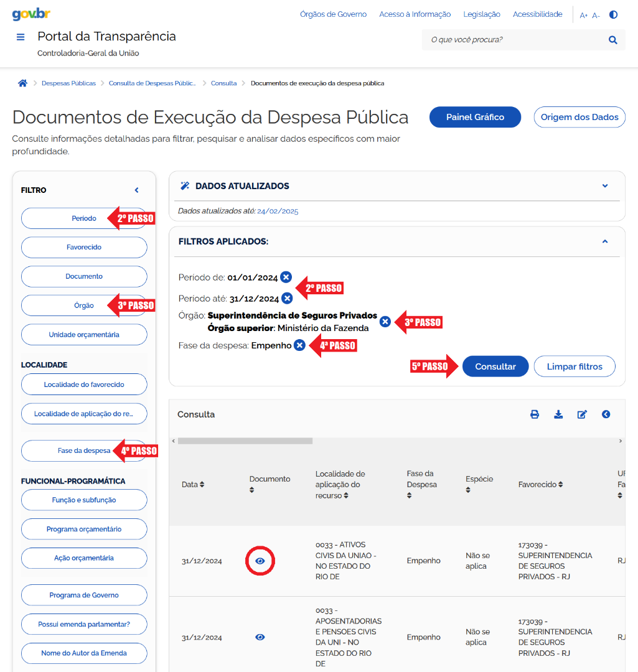This screenshot has height=672, width=638.
Task: Collapse the Consulta panel via the chevron icon
Action: (x=606, y=414)
